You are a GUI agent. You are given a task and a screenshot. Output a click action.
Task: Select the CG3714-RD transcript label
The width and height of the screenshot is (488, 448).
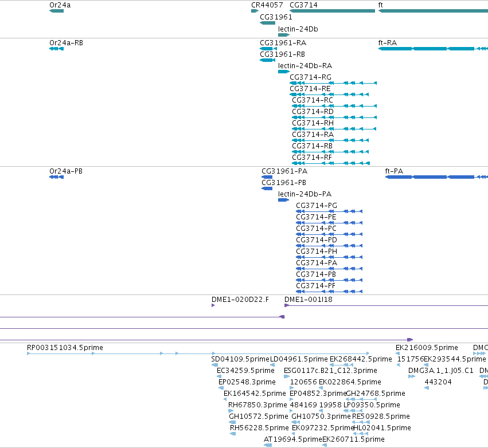[313, 112]
